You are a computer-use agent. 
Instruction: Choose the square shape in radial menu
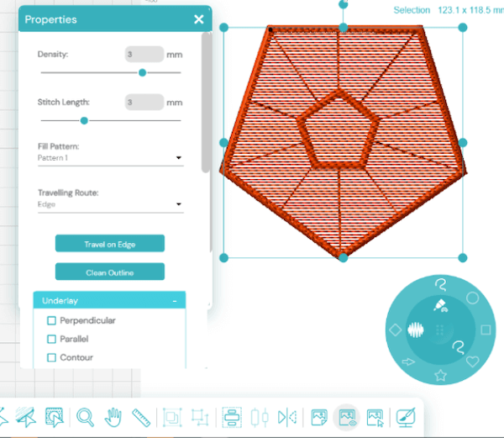[x=486, y=330]
